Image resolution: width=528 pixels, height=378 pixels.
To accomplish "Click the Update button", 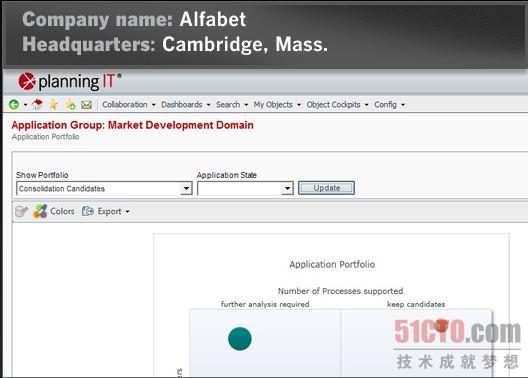I will point(326,188).
